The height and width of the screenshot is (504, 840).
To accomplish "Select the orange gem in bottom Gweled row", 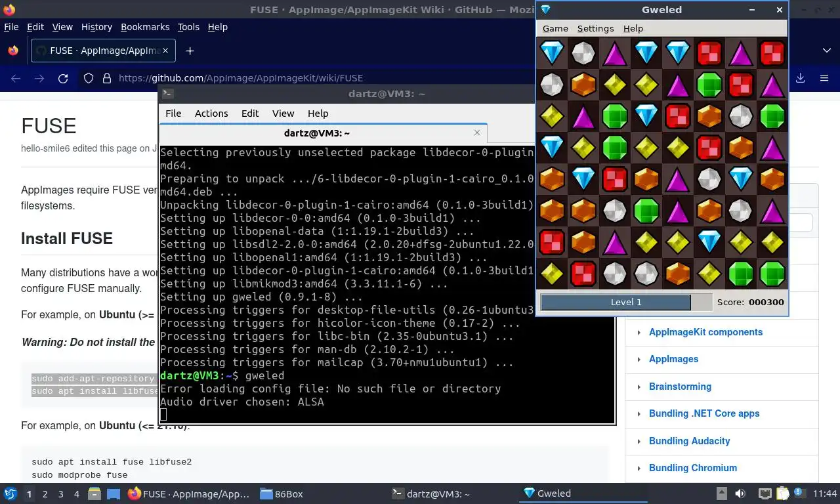I will 678,274.
